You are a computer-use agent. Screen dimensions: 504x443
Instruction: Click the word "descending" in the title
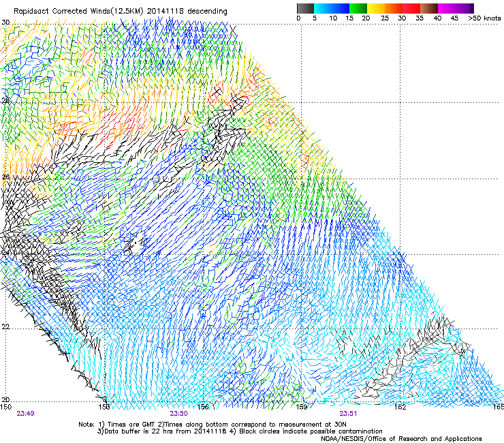click(207, 12)
